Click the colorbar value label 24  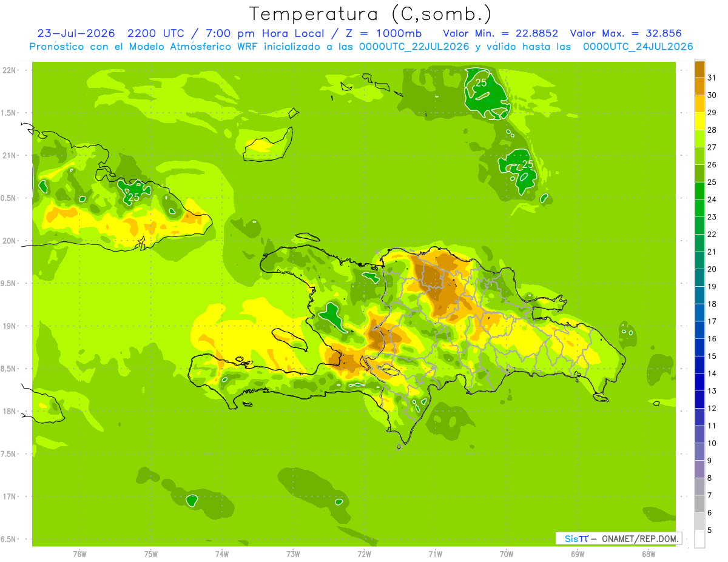pos(712,199)
